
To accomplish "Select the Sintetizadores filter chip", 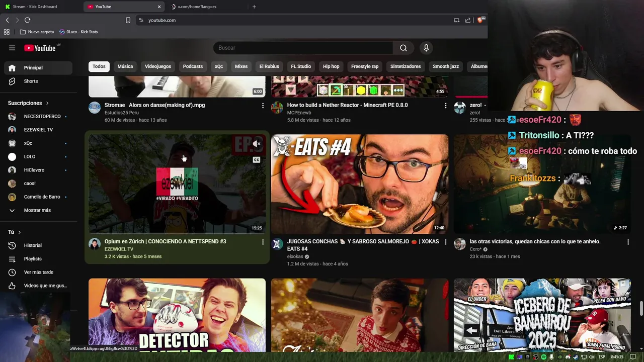I will [x=406, y=66].
